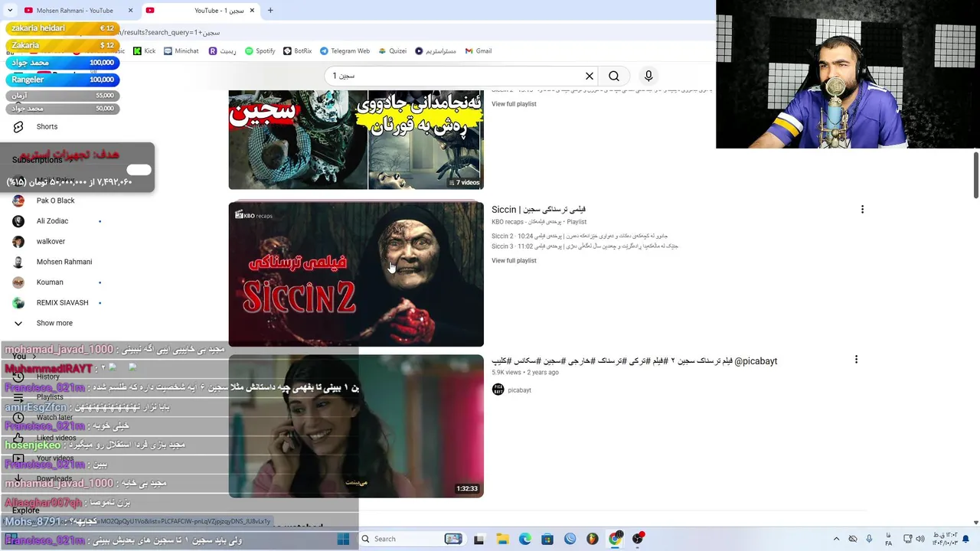
Task: Focus the YouTube search field with سجین 1
Action: tap(455, 76)
